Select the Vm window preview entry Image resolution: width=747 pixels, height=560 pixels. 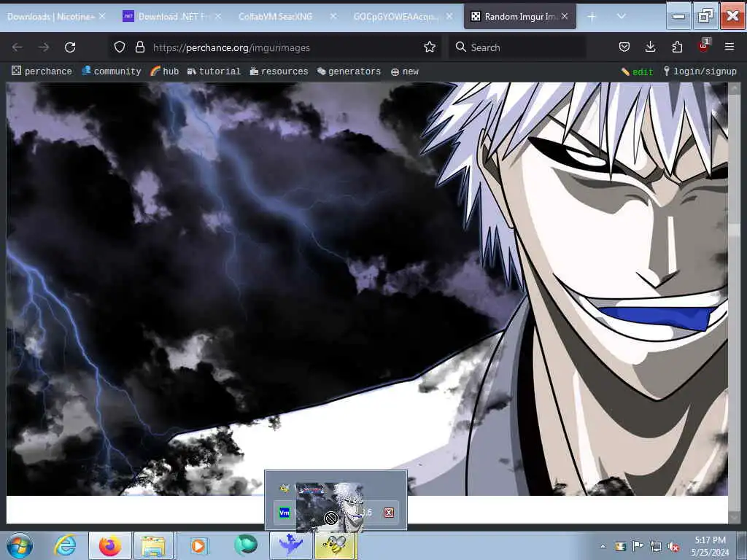pyautogui.click(x=336, y=513)
